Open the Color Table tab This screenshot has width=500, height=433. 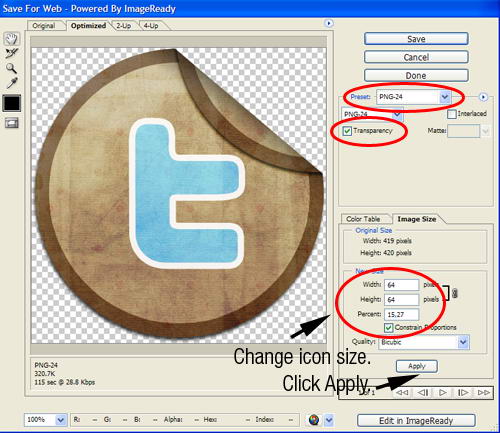(x=363, y=219)
